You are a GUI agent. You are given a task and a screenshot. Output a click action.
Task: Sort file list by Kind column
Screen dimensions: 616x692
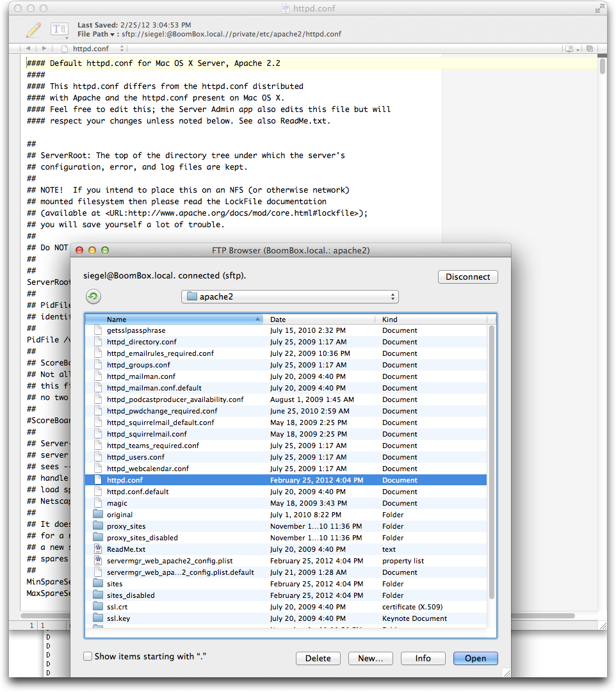(431, 319)
